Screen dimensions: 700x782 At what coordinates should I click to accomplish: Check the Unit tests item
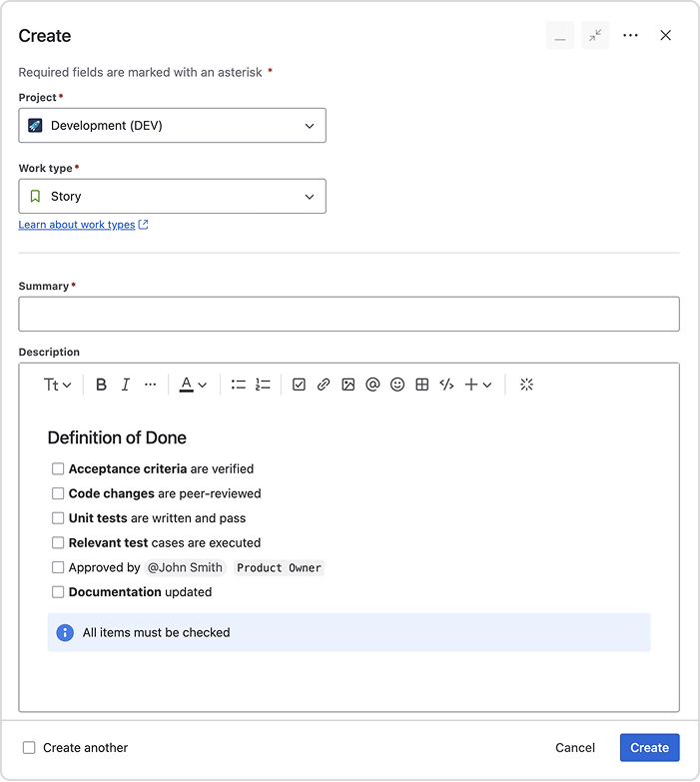pyautogui.click(x=58, y=518)
